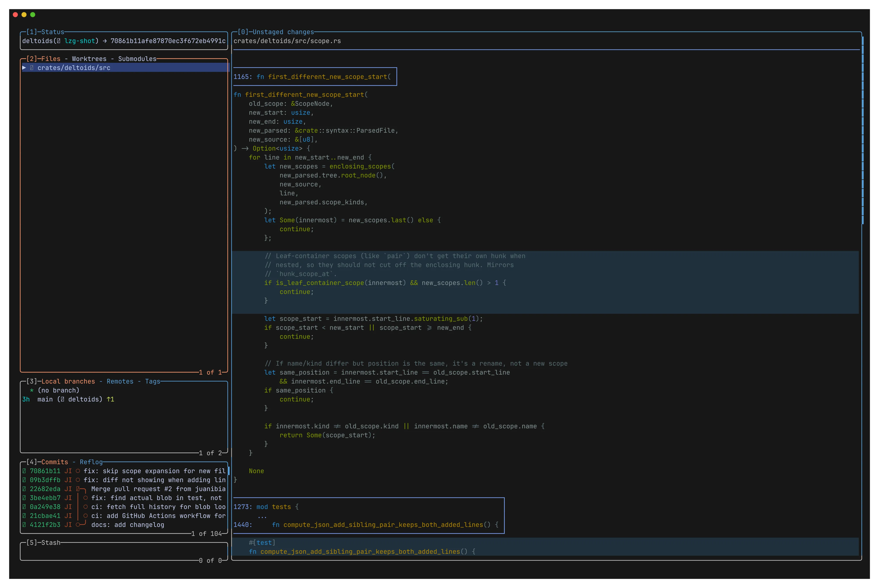Viewport: 879px width, 588px height.
Task: Click commit hash 09b3dffb
Action: click(45, 480)
